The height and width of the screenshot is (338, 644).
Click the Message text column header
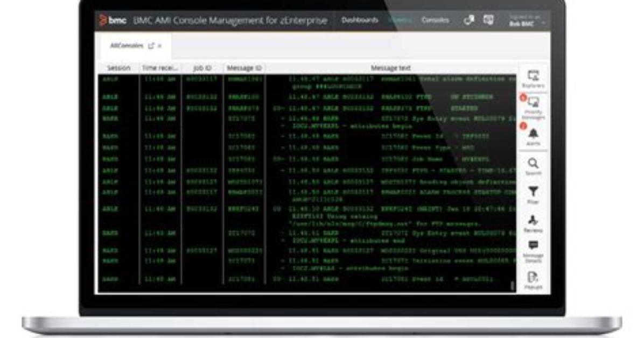tap(390, 68)
